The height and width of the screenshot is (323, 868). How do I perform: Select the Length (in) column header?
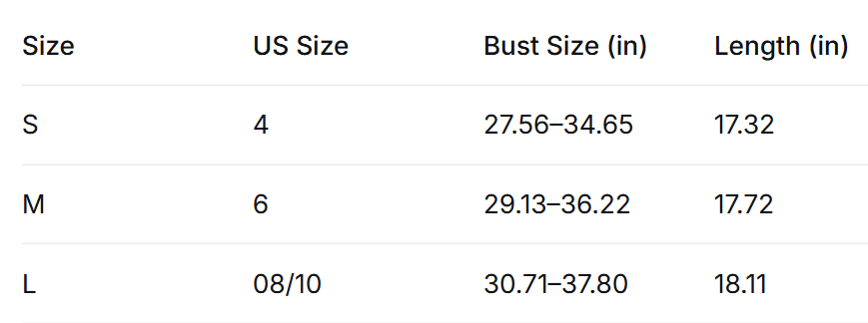point(781,47)
